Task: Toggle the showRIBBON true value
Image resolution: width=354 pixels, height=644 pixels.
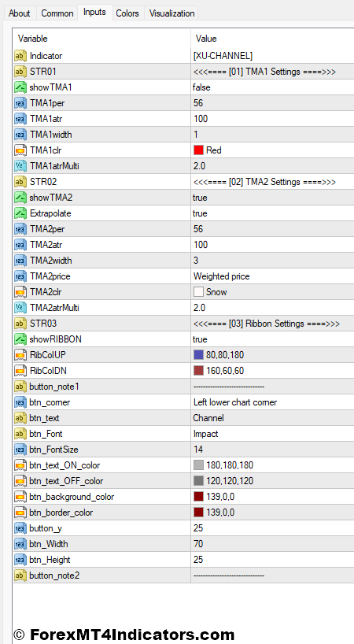Action: [272, 339]
